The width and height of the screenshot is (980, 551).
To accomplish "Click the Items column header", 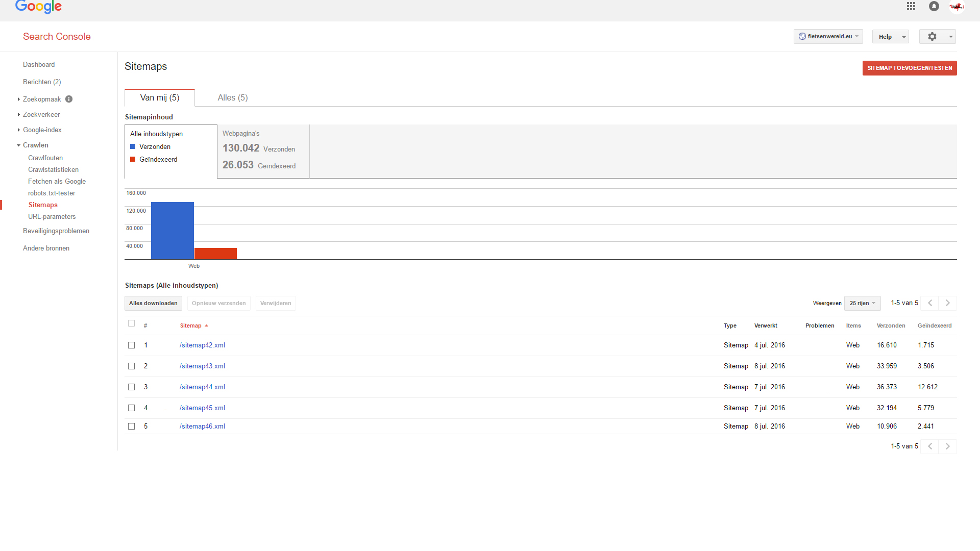I will click(x=853, y=326).
